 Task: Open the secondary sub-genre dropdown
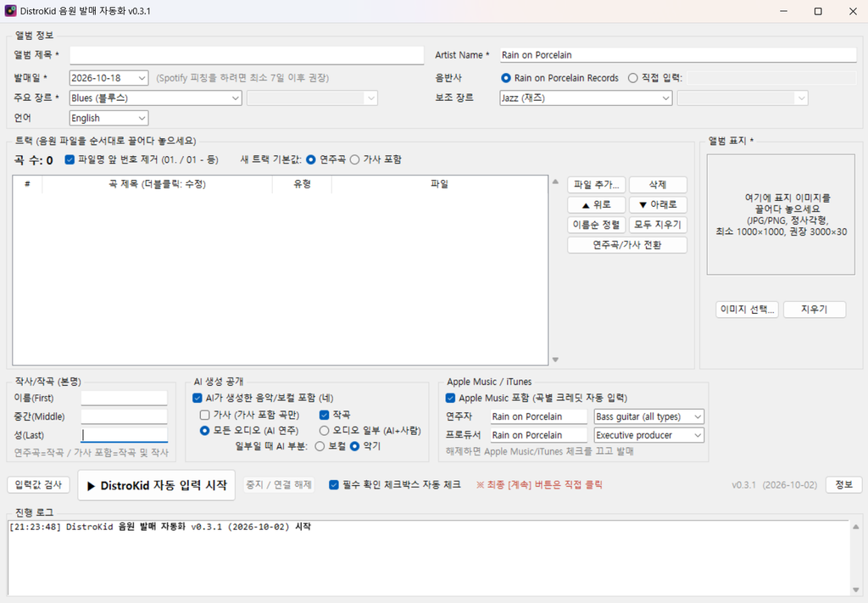(x=743, y=98)
